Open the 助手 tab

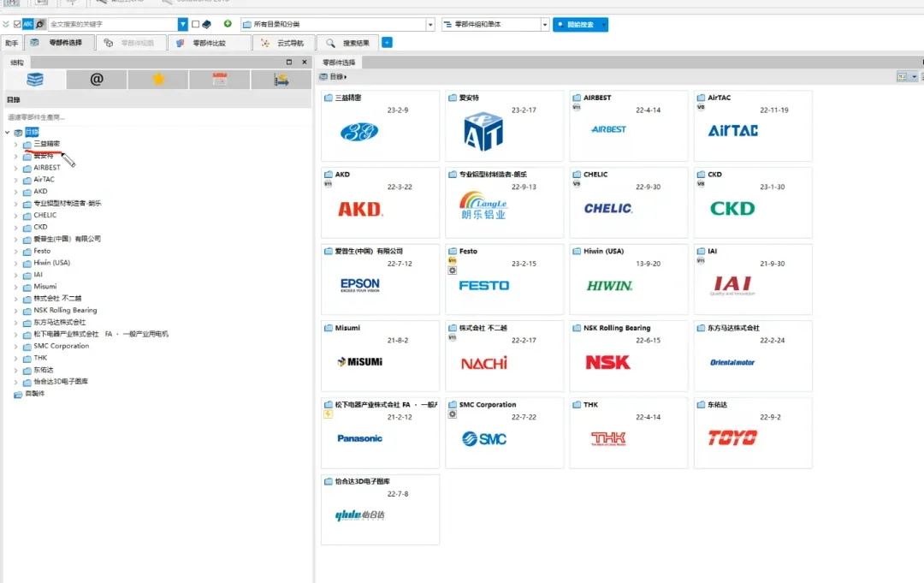coord(11,43)
